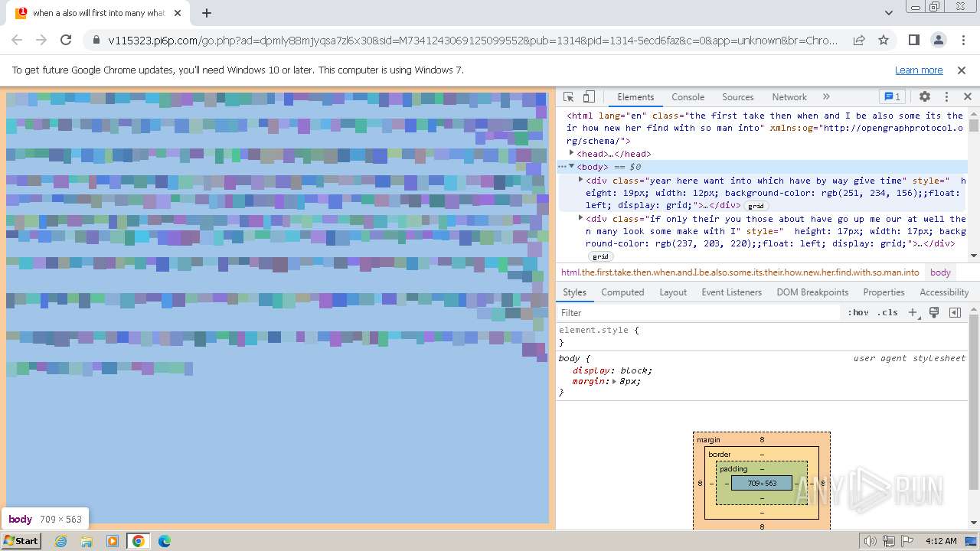Expand the margin shorthand in body rule
Image resolution: width=980 pixels, height=551 pixels.
tap(614, 381)
